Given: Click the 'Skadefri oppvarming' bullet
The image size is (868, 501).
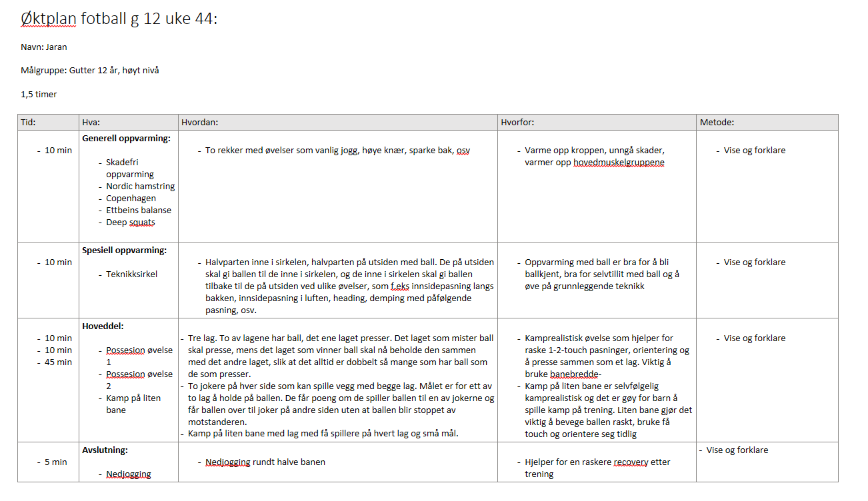Looking at the screenshot, I should tap(130, 169).
